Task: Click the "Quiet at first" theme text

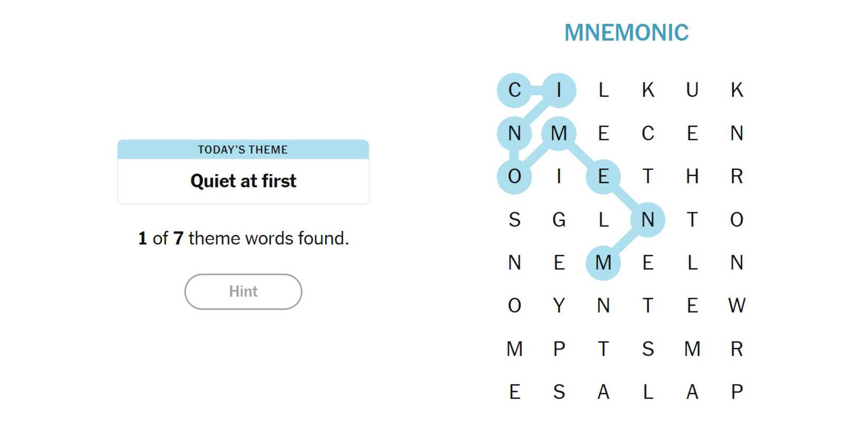Action: (243, 181)
